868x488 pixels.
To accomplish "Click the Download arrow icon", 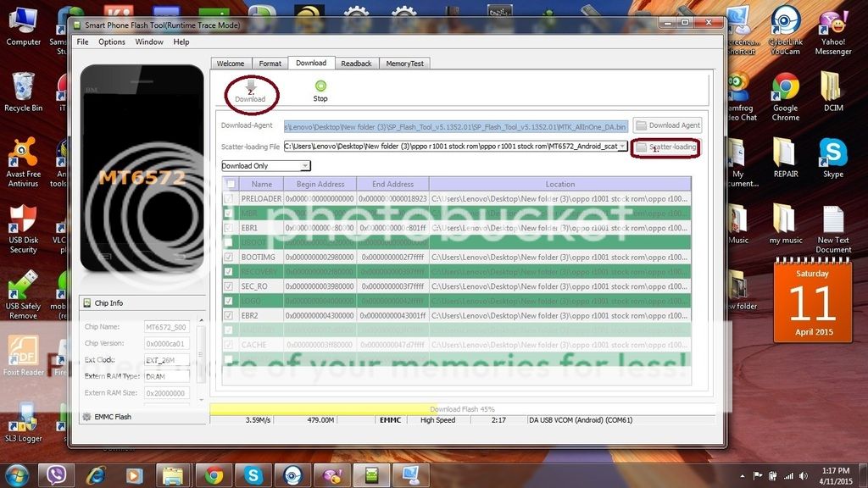I will 250,86.
